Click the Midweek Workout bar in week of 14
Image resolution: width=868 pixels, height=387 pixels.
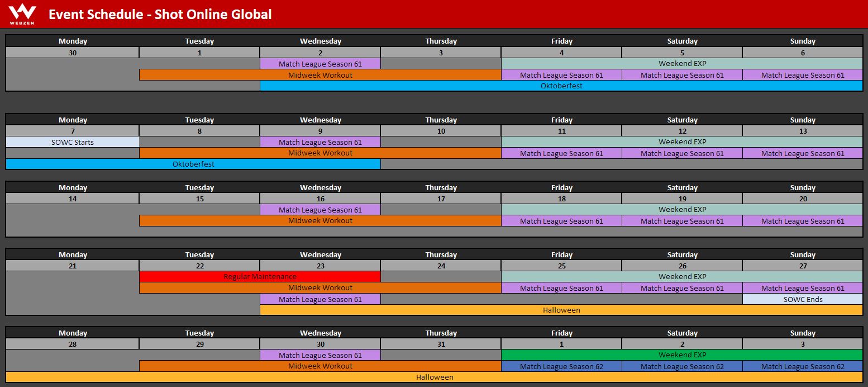tap(320, 220)
